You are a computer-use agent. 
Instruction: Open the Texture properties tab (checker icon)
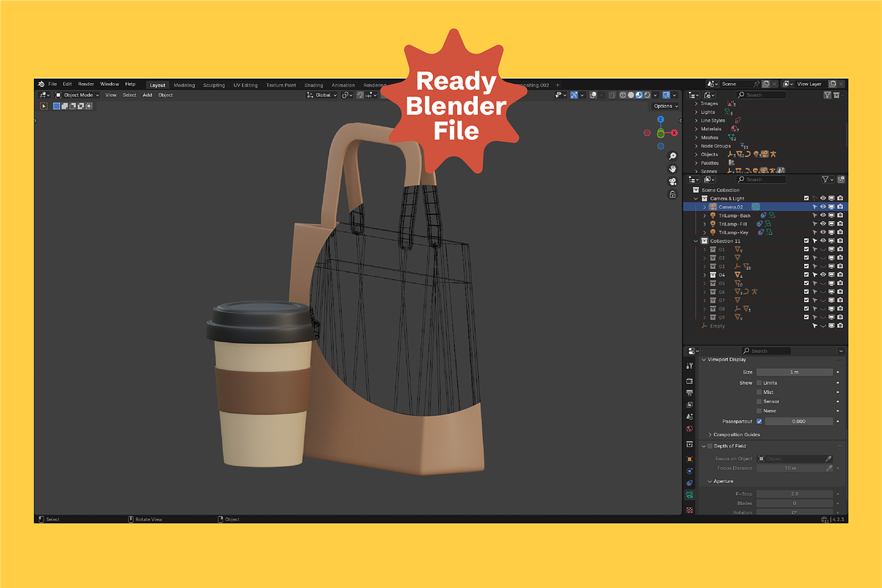point(689,509)
